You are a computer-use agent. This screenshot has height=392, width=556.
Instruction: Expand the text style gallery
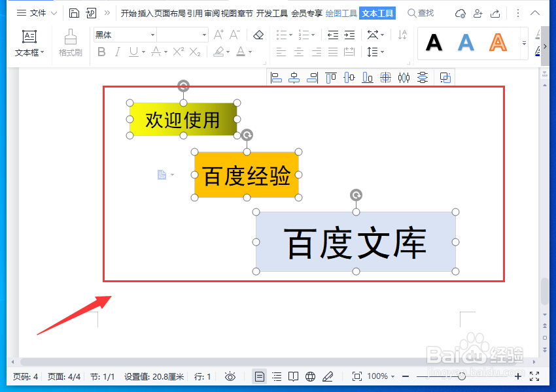[524, 43]
